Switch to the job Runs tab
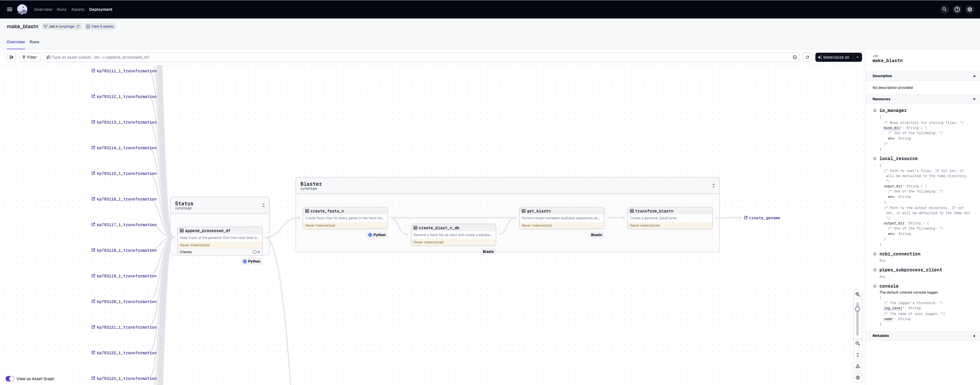 (x=34, y=42)
